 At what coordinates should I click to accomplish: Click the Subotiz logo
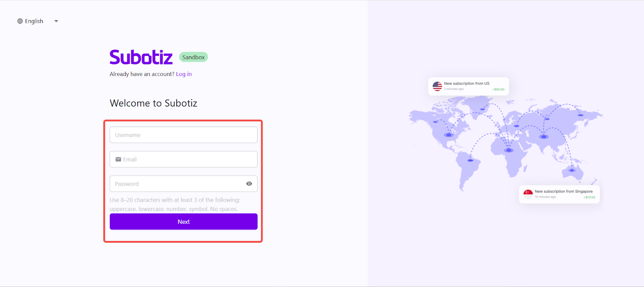(x=141, y=57)
